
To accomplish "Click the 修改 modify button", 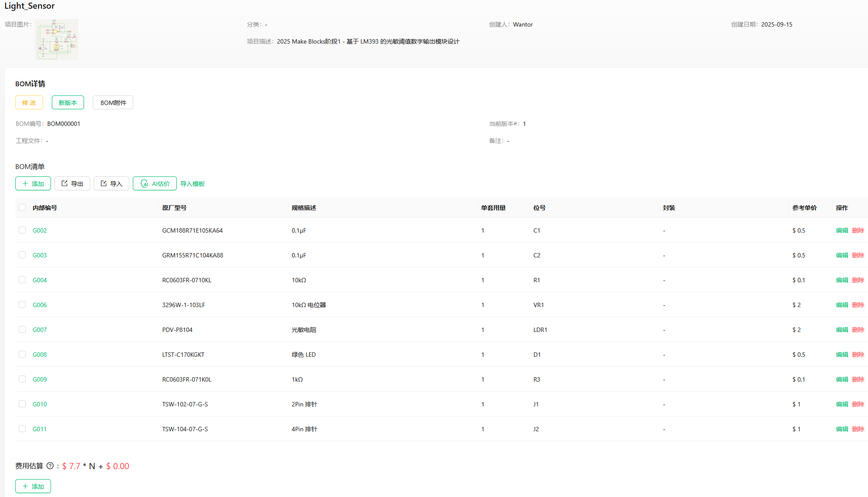I will 29,103.
